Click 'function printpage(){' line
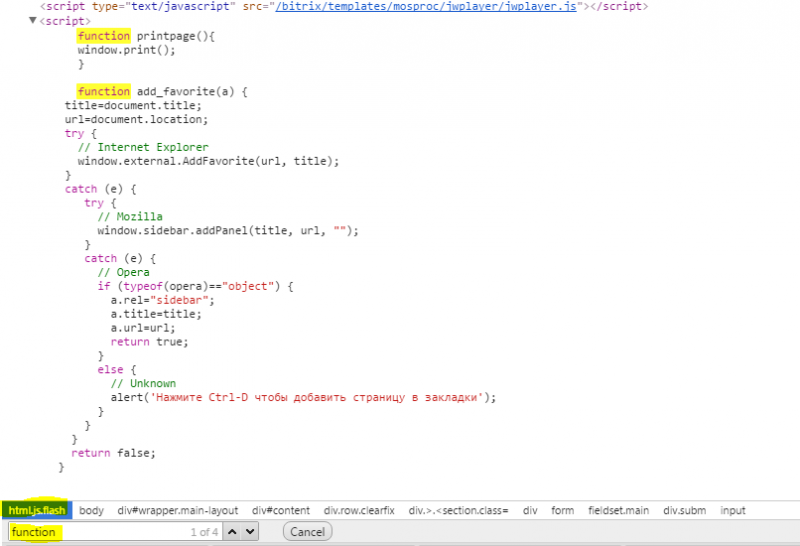This screenshot has height=546, width=800. pyautogui.click(x=146, y=36)
